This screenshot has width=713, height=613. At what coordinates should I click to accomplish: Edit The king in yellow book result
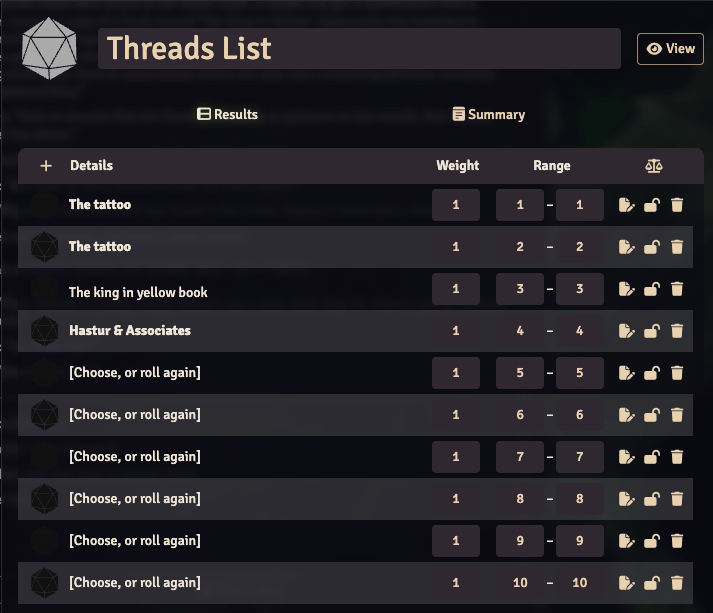point(626,289)
